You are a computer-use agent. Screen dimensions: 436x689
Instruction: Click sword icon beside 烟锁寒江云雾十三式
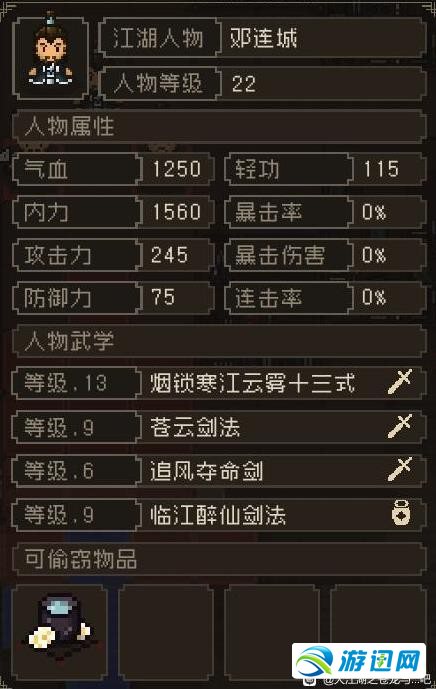tap(400, 382)
